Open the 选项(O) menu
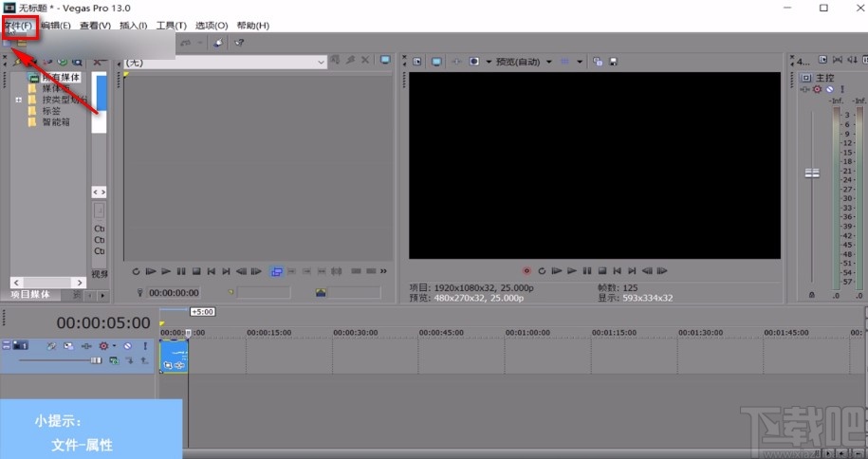The height and width of the screenshot is (459, 868). point(212,26)
